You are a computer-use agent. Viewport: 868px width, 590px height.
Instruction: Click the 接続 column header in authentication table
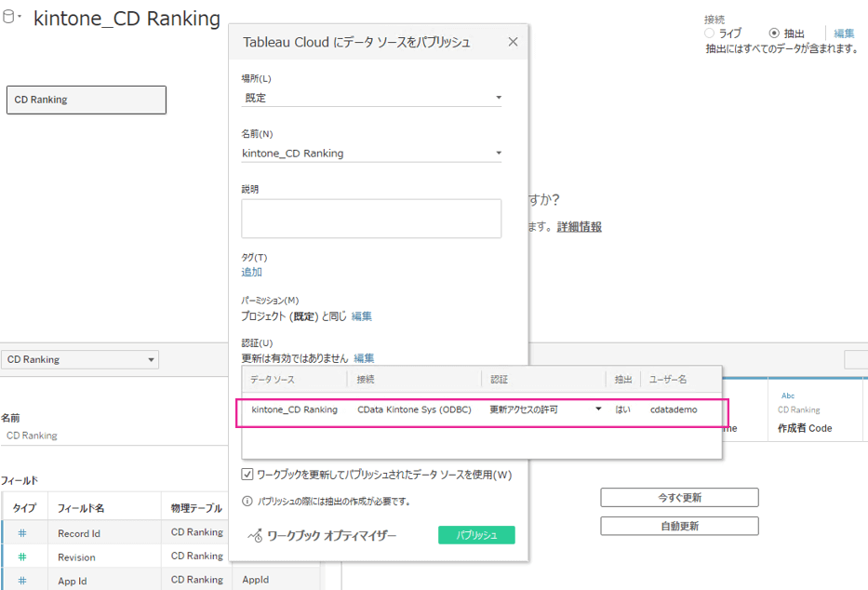366,379
